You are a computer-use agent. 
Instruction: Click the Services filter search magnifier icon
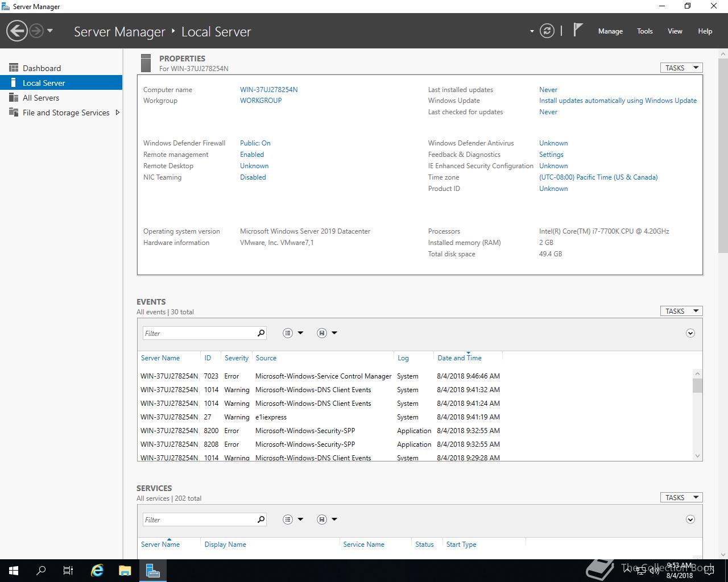(261, 519)
